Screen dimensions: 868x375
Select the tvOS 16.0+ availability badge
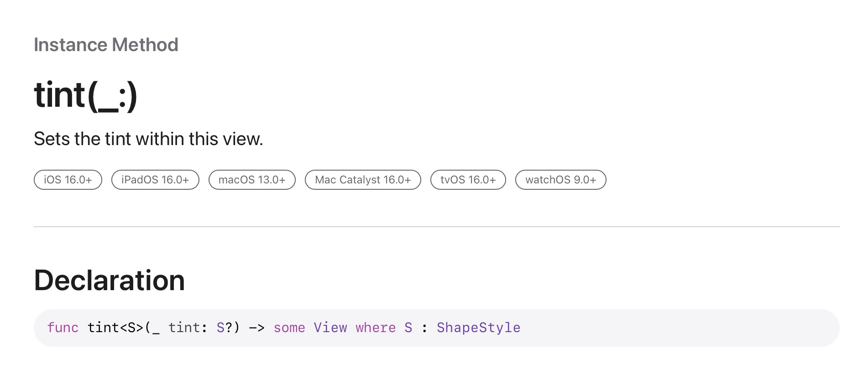click(x=468, y=180)
